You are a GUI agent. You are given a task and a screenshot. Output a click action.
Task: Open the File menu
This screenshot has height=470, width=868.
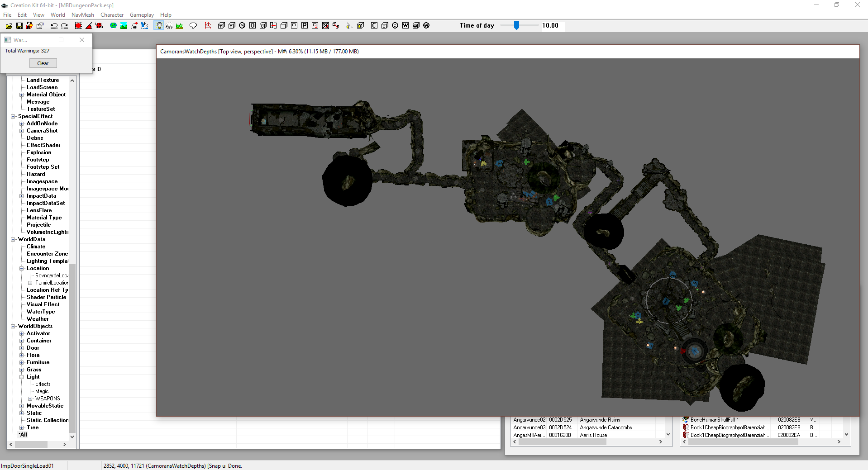click(7, 15)
